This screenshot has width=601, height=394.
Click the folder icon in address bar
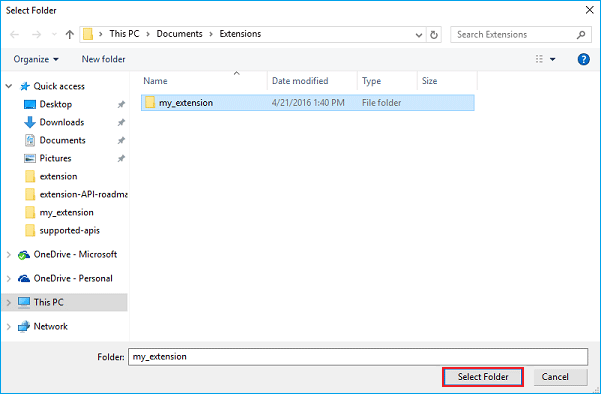click(x=88, y=34)
